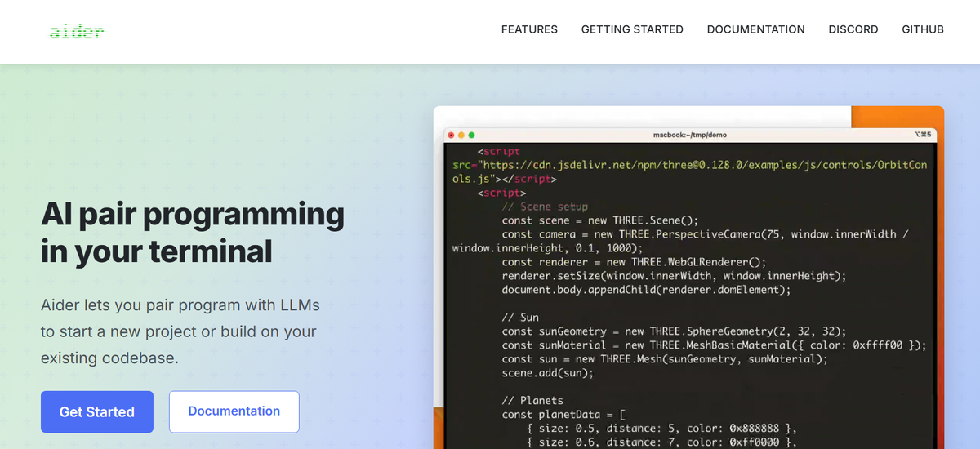
Task: Click the outlined Documentation button
Action: [234, 411]
